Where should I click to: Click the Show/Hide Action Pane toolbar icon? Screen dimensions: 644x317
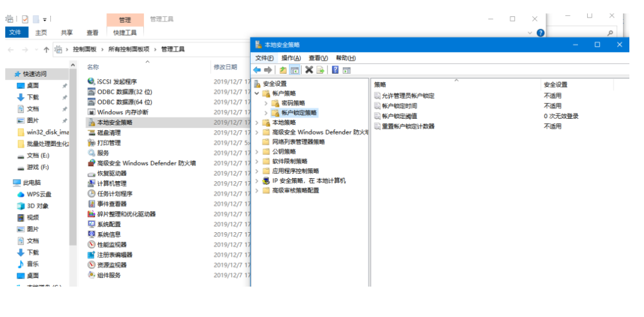point(347,70)
